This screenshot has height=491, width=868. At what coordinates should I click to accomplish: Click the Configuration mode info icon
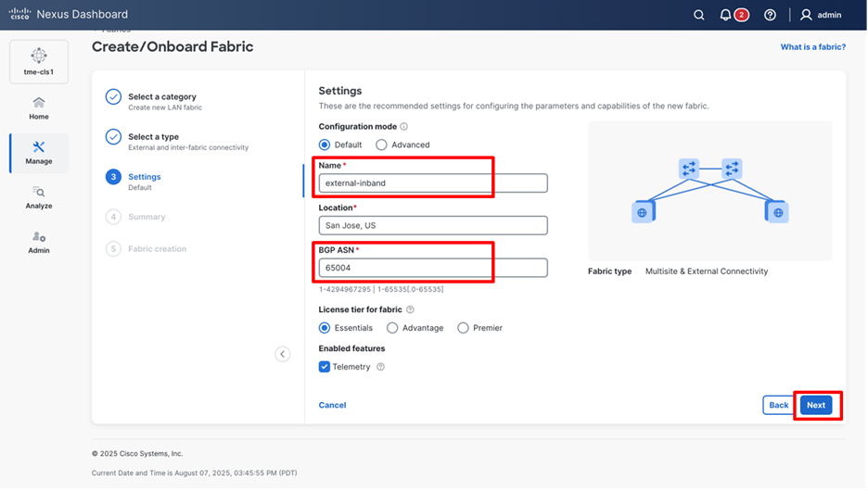403,127
